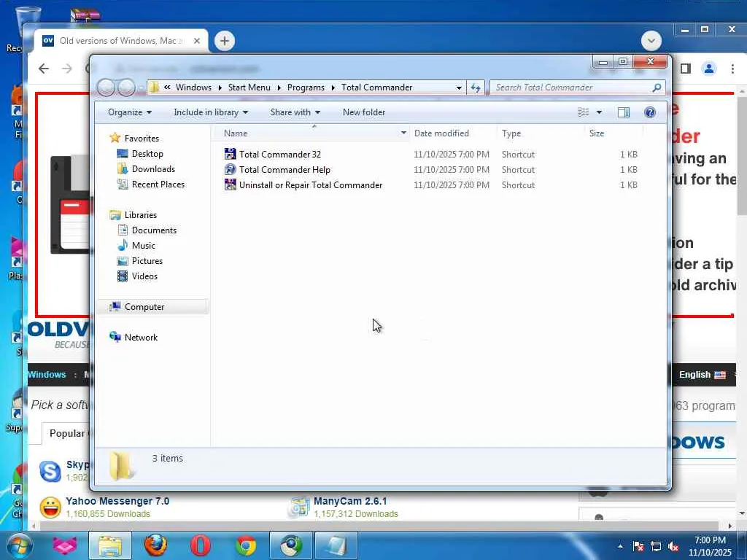Open Downloads in Favorites
The height and width of the screenshot is (560, 747).
tap(153, 169)
